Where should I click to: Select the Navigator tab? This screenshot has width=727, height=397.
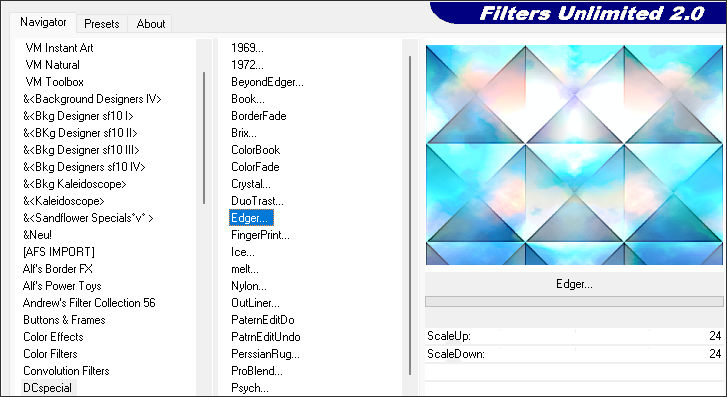point(43,22)
